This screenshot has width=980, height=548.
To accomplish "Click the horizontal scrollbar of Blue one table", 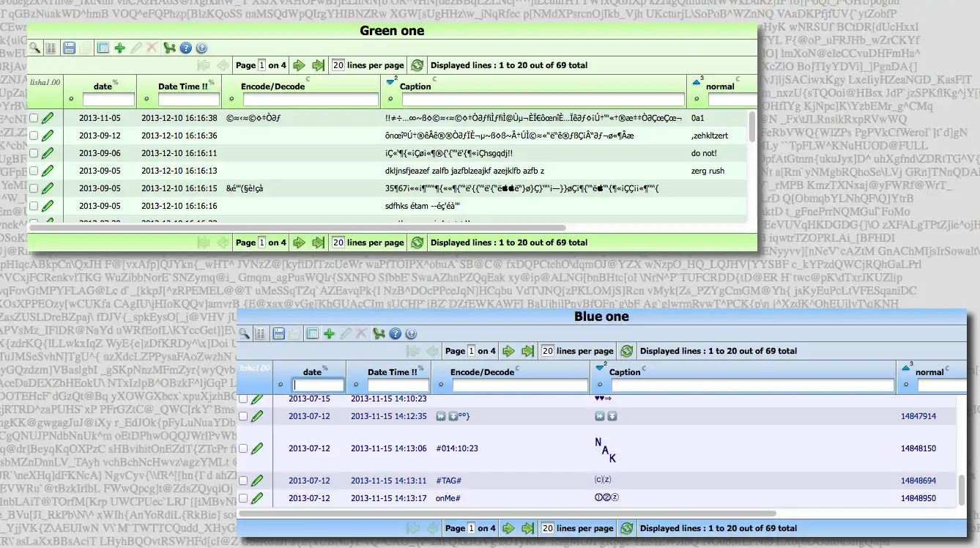I will click(507, 514).
